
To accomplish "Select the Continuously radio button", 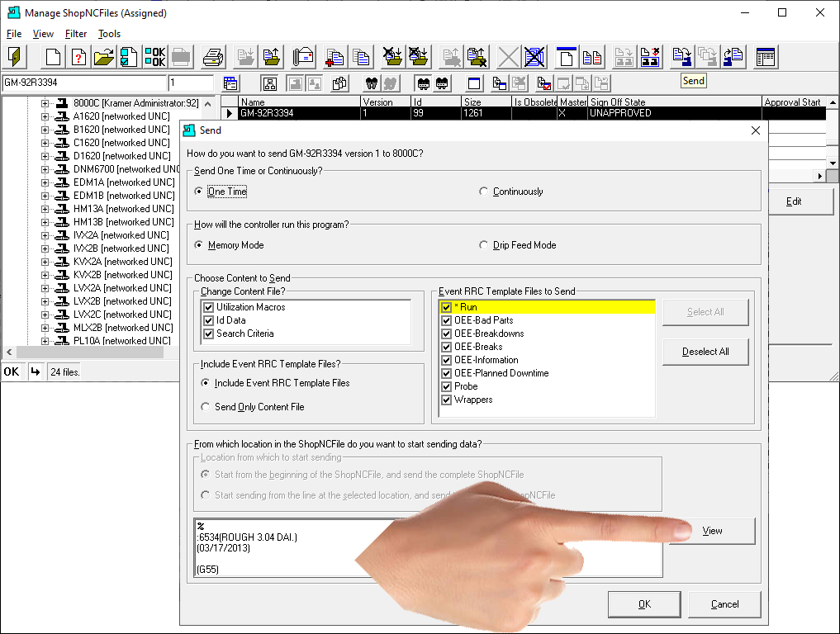I will coord(483,192).
